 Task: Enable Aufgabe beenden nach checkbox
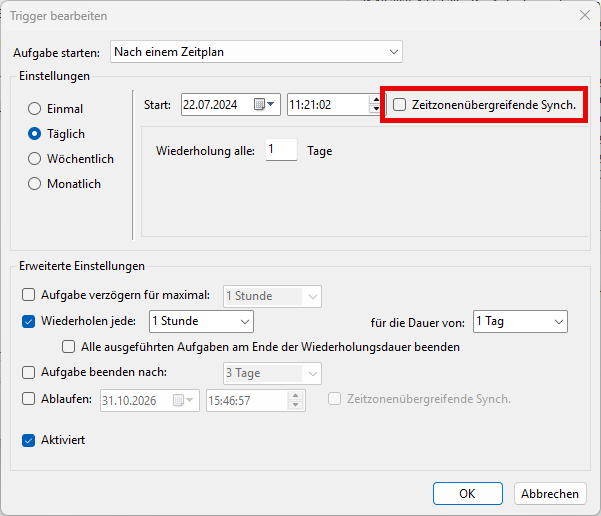click(29, 373)
